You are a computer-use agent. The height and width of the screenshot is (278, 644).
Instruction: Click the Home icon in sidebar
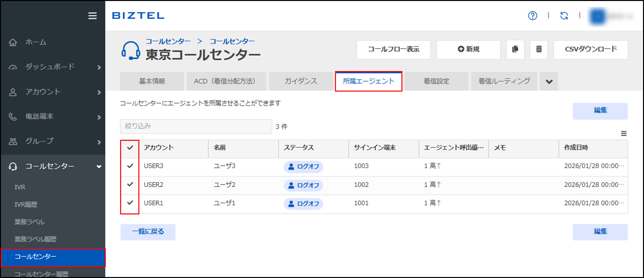(13, 42)
